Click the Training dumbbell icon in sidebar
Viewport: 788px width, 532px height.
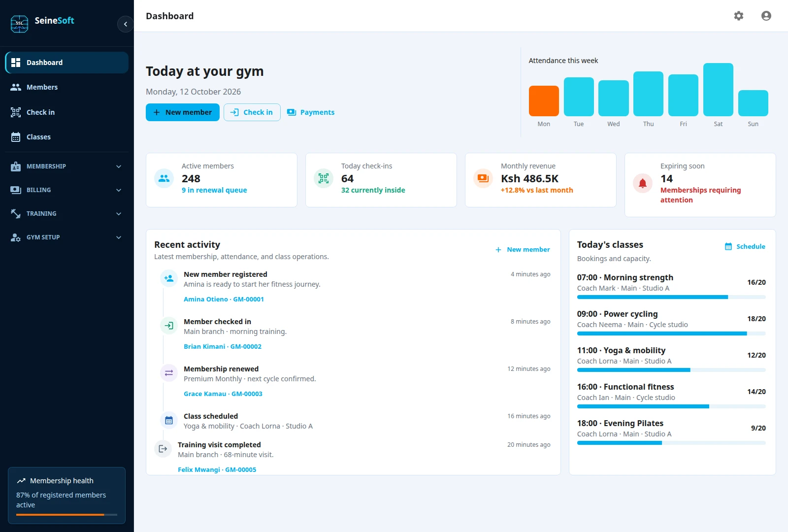[16, 214]
